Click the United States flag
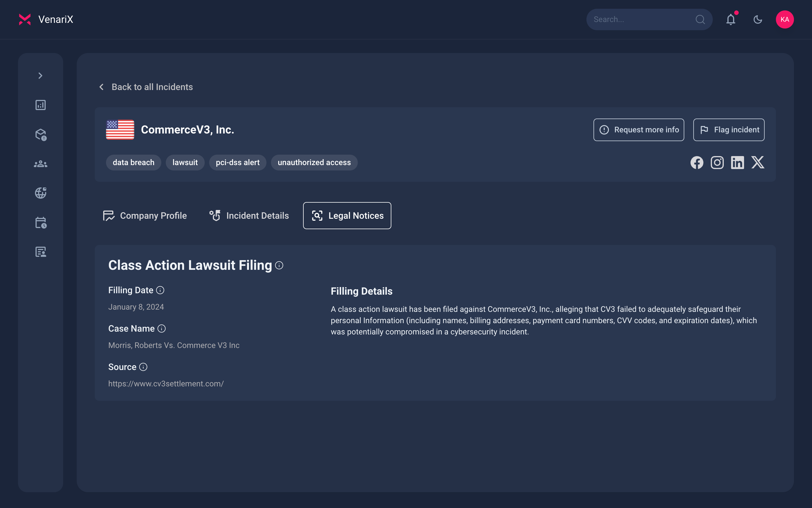The height and width of the screenshot is (508, 812). 120,130
